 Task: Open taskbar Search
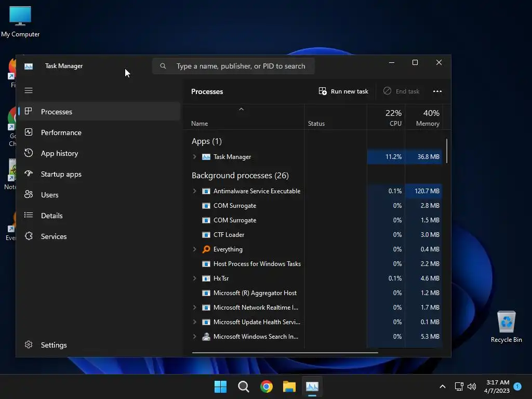coord(243,387)
